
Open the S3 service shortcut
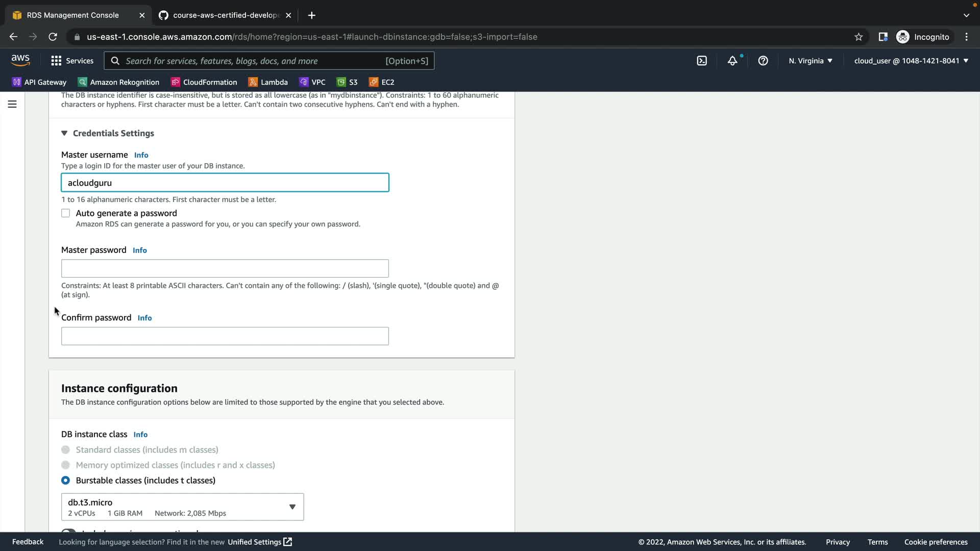pos(347,82)
